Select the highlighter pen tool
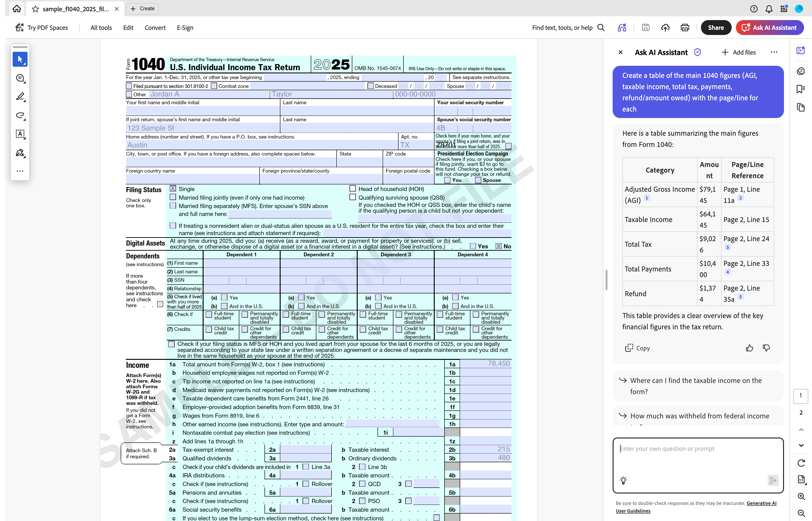This screenshot has width=812, height=521. [20, 97]
